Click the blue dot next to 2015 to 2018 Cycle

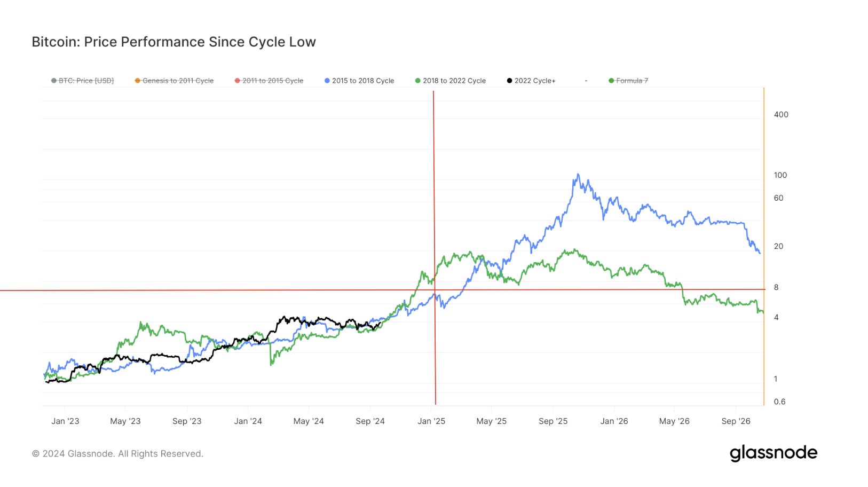(x=327, y=81)
